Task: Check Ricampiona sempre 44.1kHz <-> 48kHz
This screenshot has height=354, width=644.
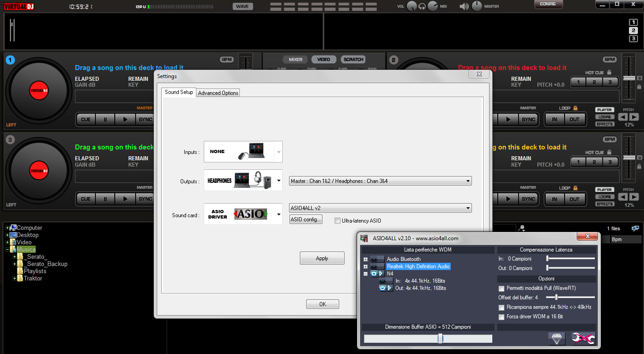Action: [x=501, y=307]
